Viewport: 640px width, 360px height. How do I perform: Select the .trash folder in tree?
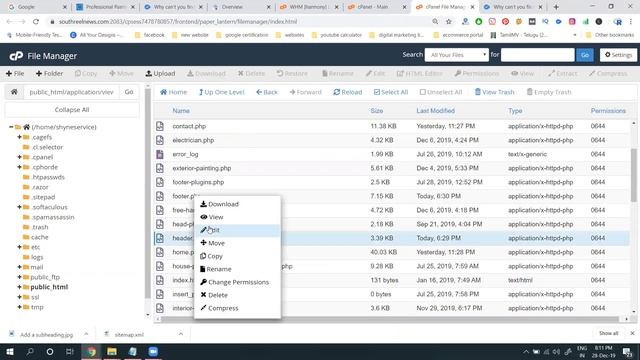[x=40, y=227]
